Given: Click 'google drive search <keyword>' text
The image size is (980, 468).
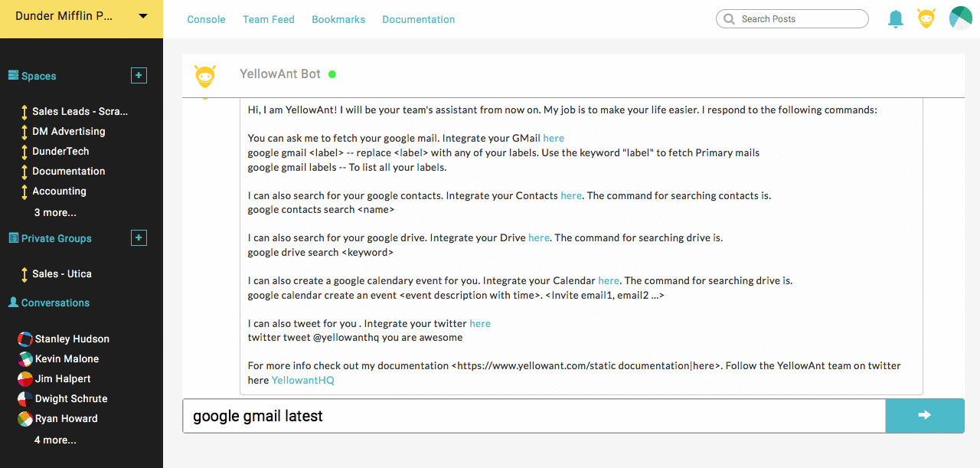Looking at the screenshot, I should point(320,252).
